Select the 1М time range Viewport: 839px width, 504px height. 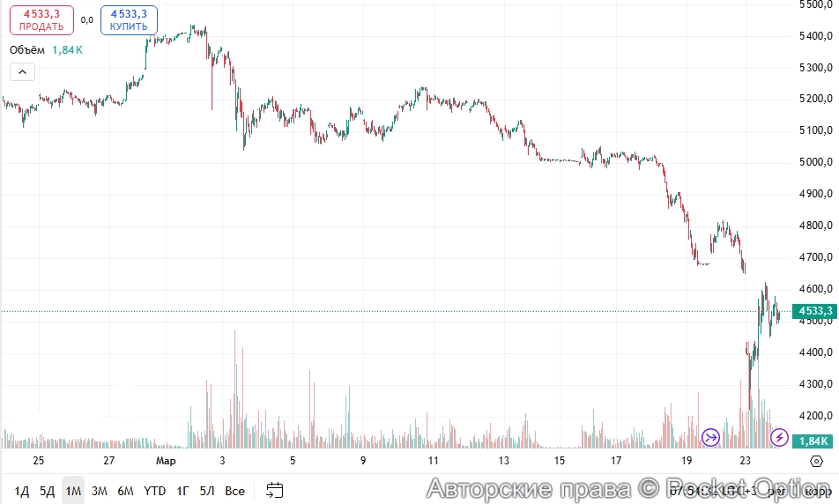coord(73,491)
